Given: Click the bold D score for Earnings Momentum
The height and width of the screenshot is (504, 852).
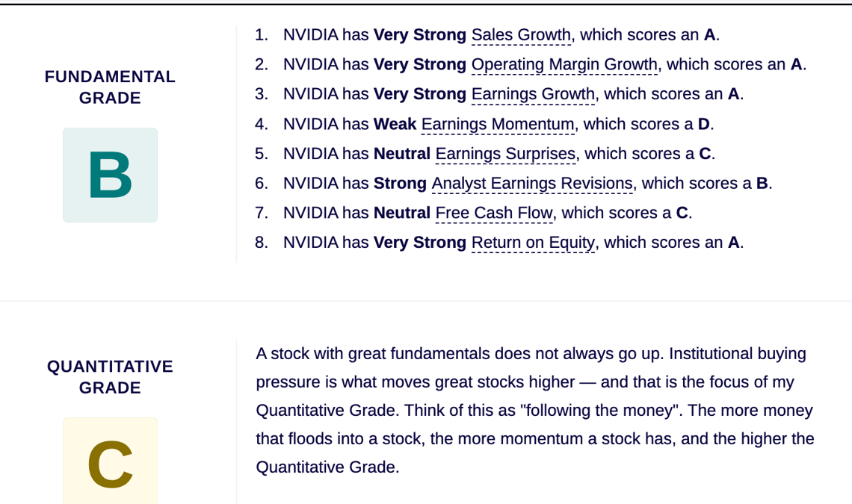Looking at the screenshot, I should (x=704, y=125).
